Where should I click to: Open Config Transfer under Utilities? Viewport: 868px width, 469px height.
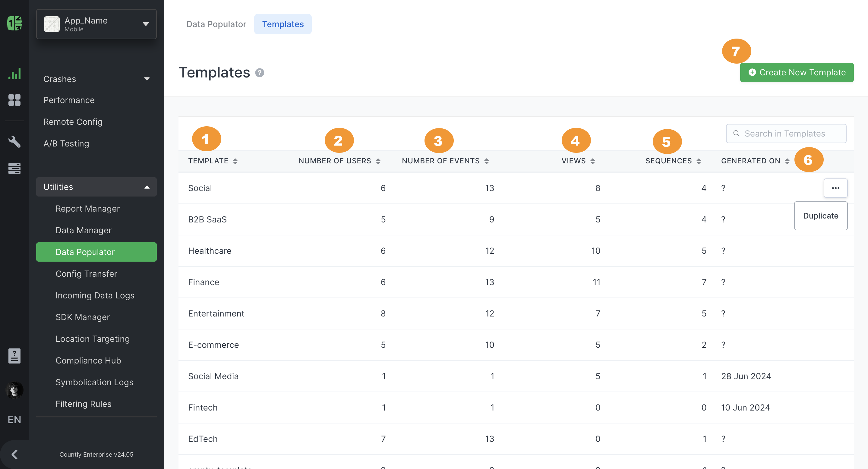point(86,274)
